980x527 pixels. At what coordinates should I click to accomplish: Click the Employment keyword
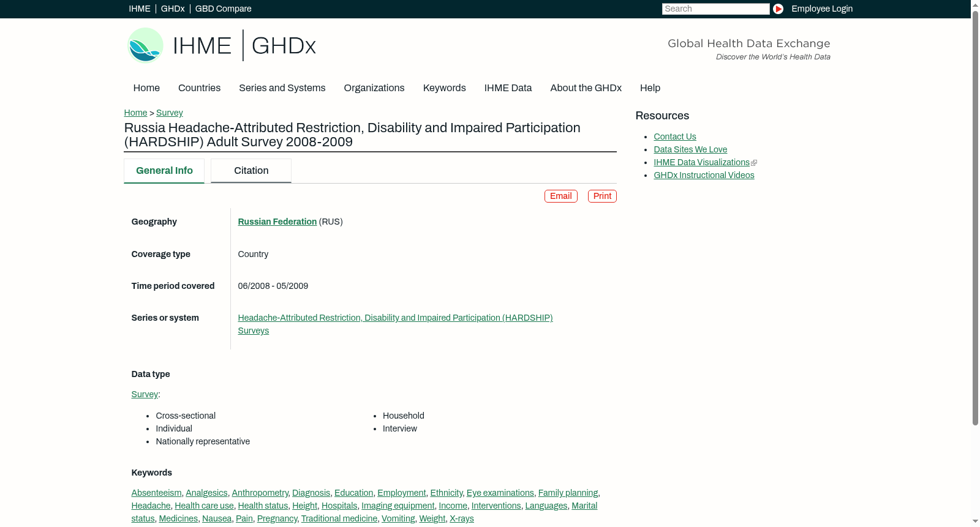401,493
